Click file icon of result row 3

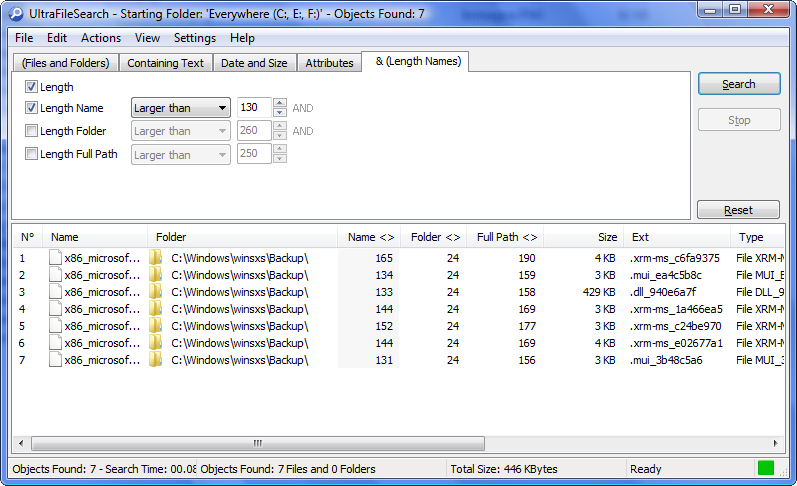pos(55,291)
